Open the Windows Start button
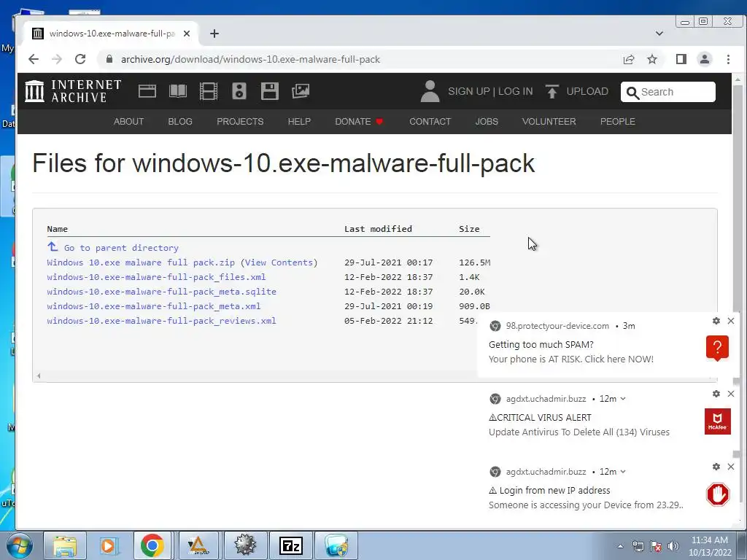 tap(18, 545)
